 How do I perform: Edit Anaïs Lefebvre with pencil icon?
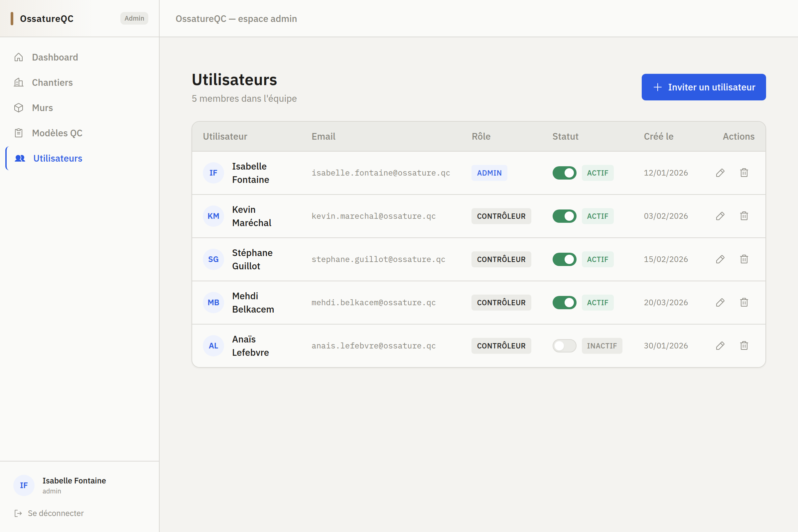(x=720, y=345)
